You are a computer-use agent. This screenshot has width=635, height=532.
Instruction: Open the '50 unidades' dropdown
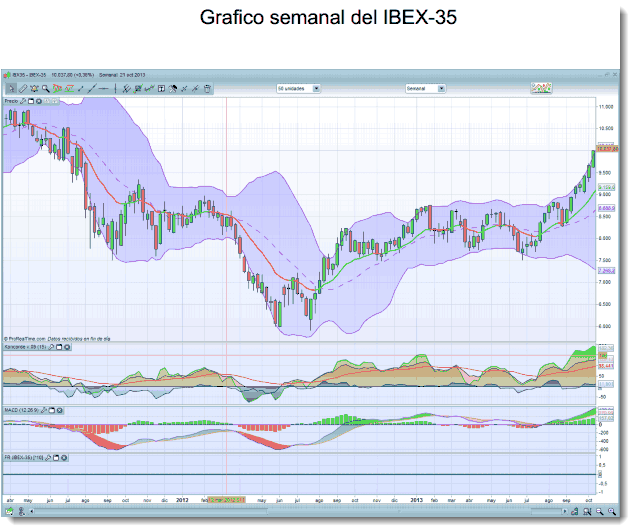click(297, 88)
